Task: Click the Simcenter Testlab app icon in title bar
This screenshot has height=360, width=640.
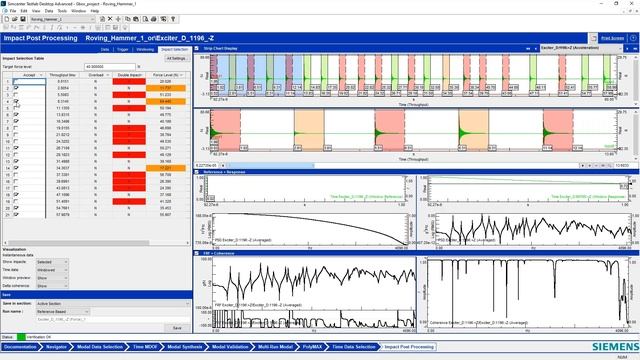Action: [x=4, y=4]
